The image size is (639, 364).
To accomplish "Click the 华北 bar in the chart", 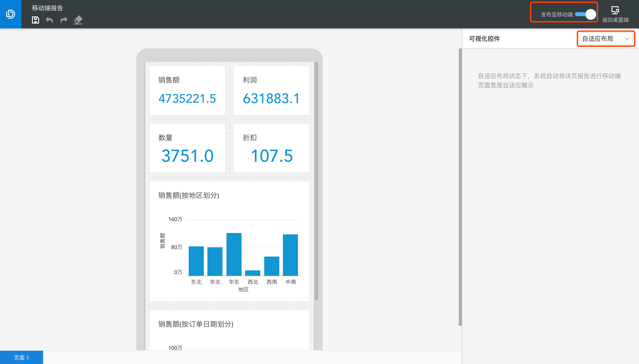I will click(x=215, y=261).
